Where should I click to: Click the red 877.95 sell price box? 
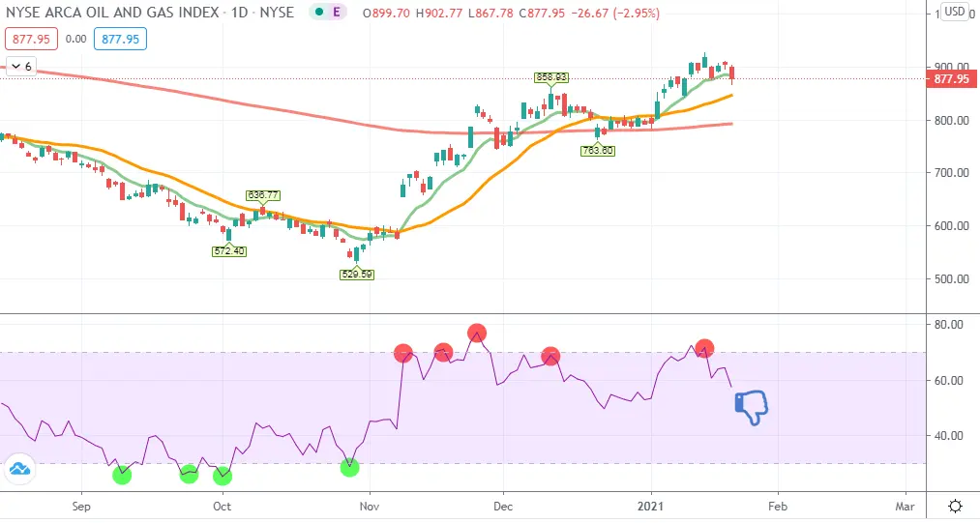tap(31, 39)
